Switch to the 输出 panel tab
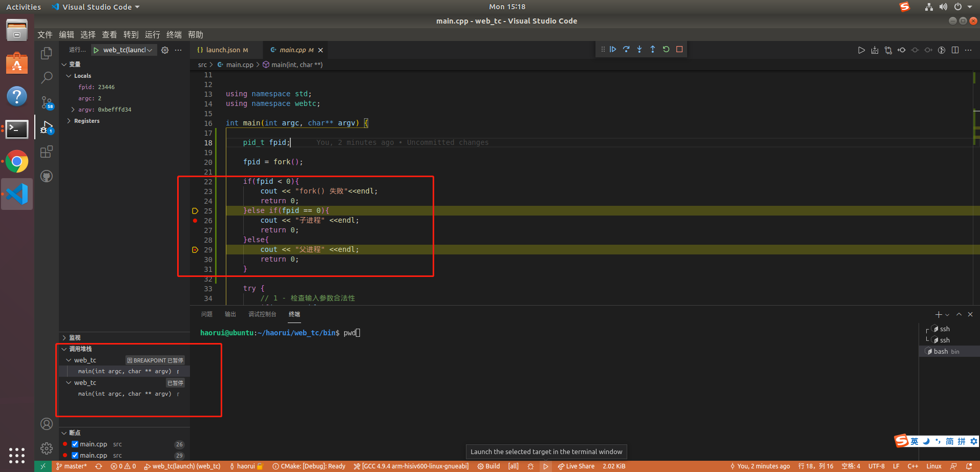The height and width of the screenshot is (472, 980). [x=230, y=314]
